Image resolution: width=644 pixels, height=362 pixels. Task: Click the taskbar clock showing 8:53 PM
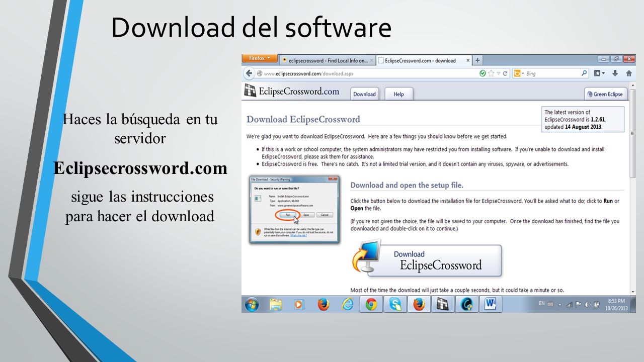point(616,304)
